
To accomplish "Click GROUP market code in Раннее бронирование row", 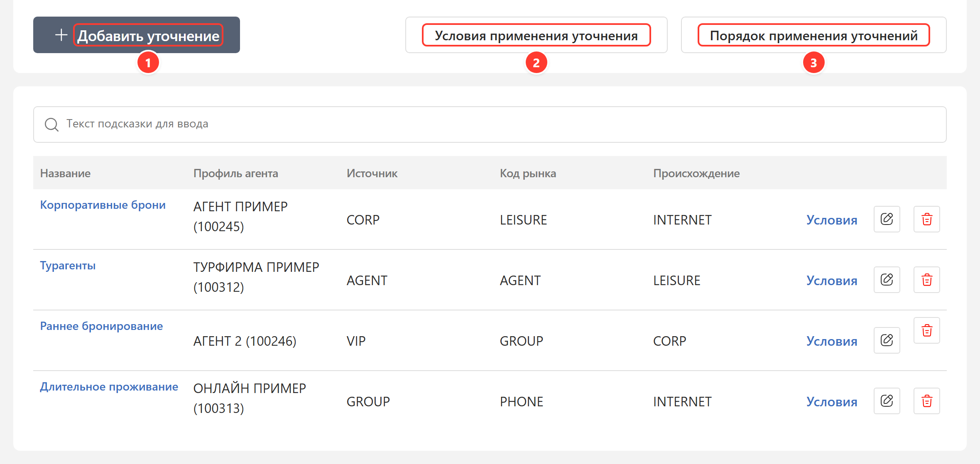I will [x=522, y=341].
